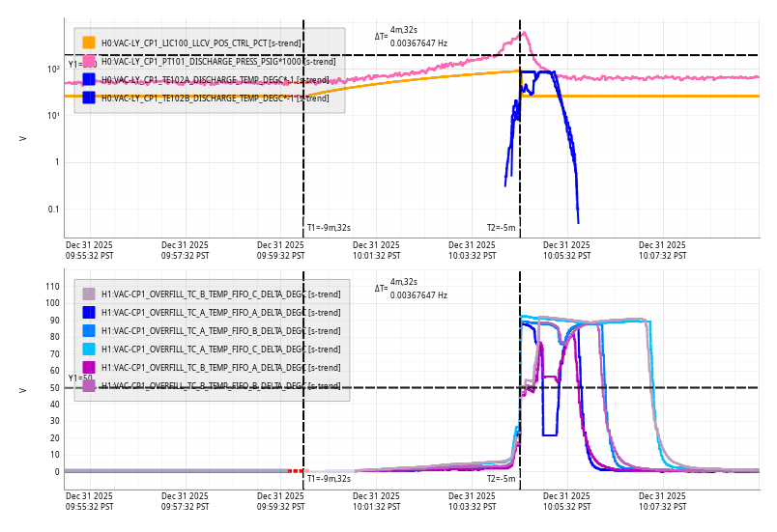
Task: Click the blue TE102B_DISCHARGE_TEMP legend swatch
Action: (x=89, y=98)
